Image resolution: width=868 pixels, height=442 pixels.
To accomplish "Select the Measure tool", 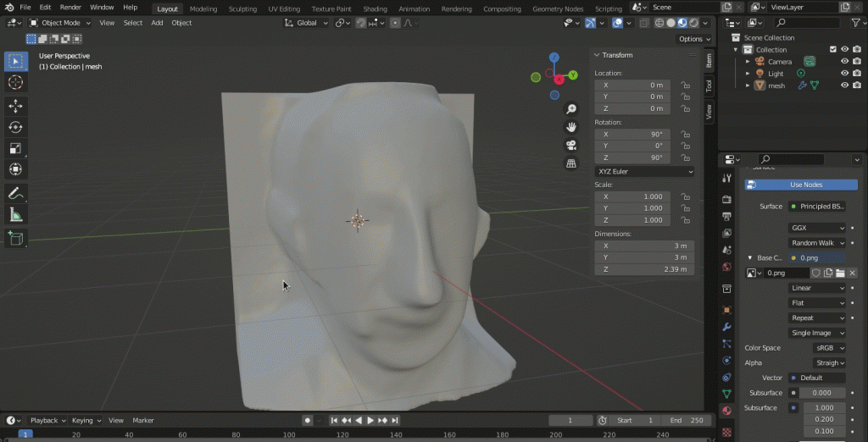I will [x=16, y=214].
